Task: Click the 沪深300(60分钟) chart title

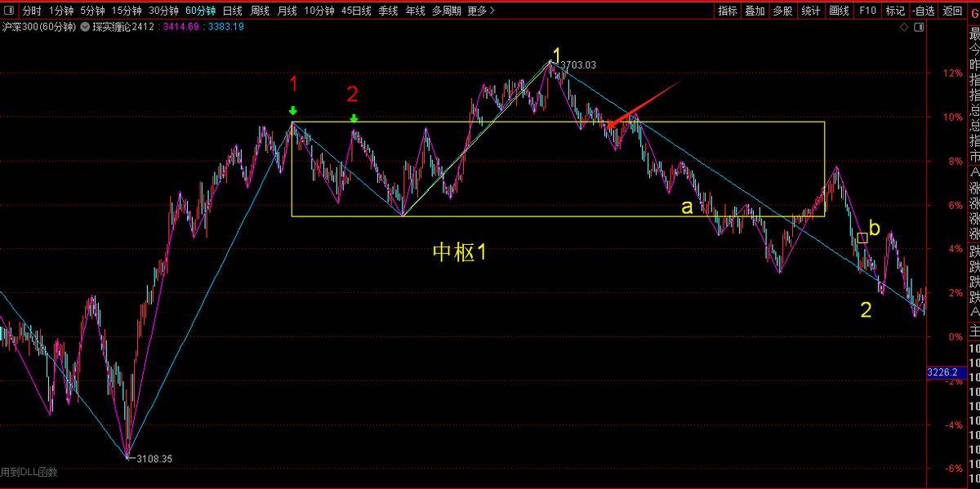Action: [x=39, y=27]
